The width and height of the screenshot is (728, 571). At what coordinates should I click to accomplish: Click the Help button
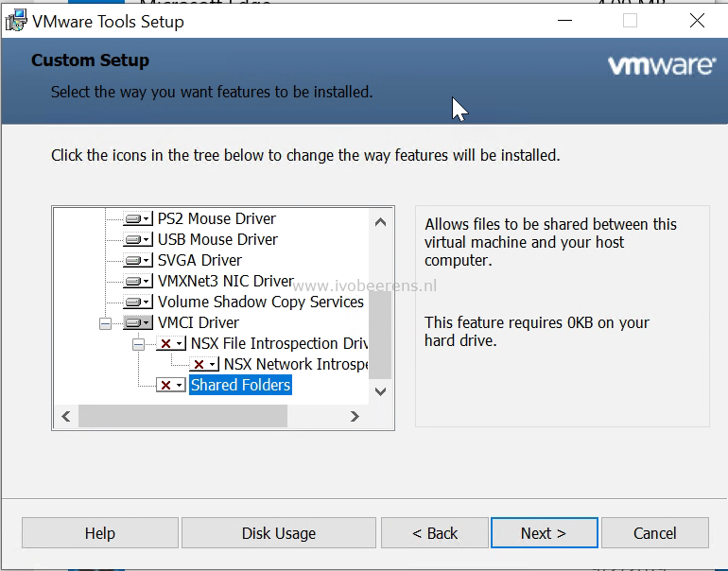(100, 533)
